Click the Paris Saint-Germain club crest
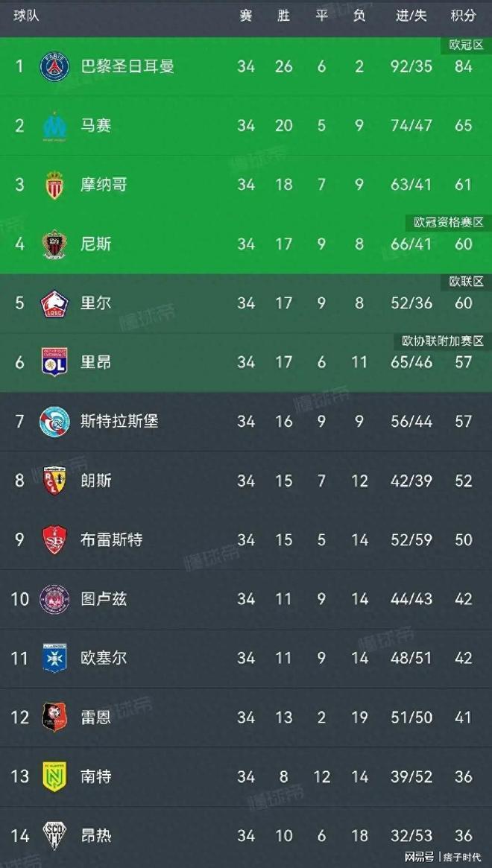This screenshot has width=492, height=868. (54, 67)
